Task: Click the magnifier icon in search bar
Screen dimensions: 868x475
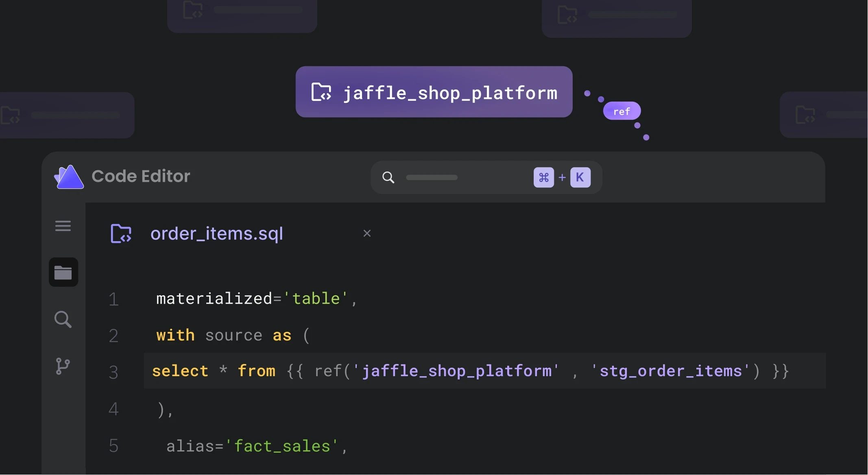Action: coord(388,177)
